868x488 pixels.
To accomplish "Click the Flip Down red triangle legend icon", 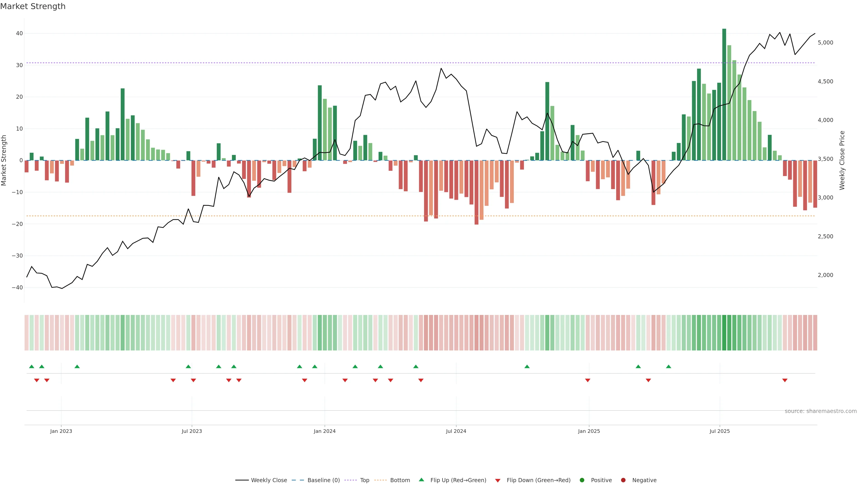I will click(x=498, y=480).
